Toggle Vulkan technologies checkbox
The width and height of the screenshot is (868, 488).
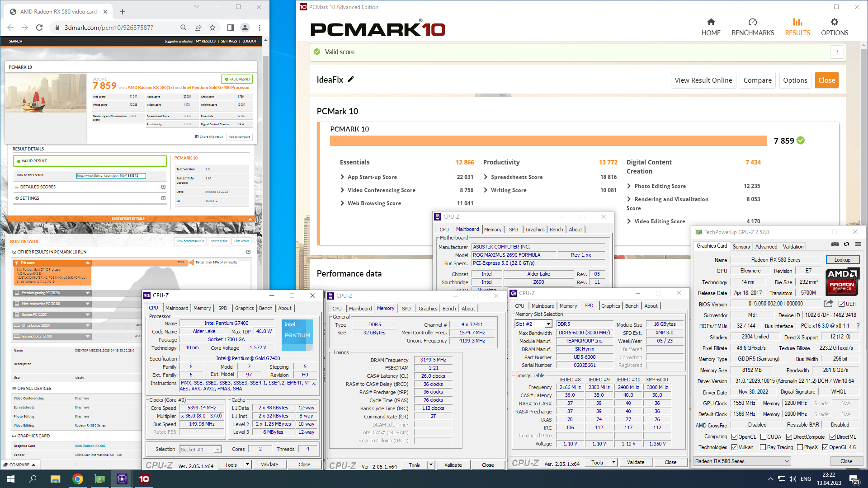(x=735, y=447)
